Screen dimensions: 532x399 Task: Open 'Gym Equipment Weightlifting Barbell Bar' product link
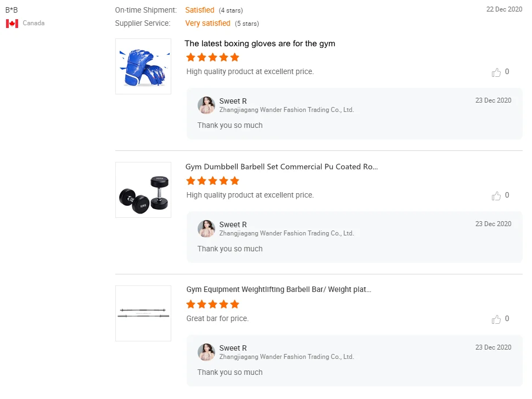pyautogui.click(x=279, y=289)
